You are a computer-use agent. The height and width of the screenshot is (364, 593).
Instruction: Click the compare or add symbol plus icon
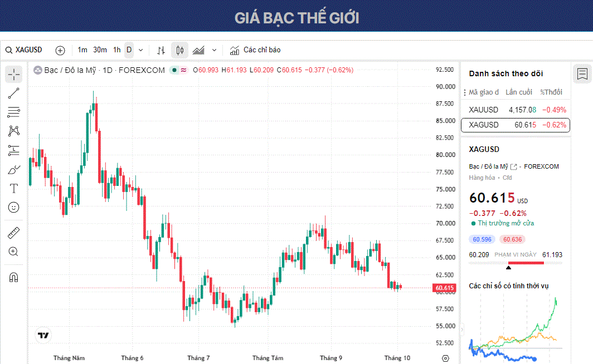click(x=60, y=50)
